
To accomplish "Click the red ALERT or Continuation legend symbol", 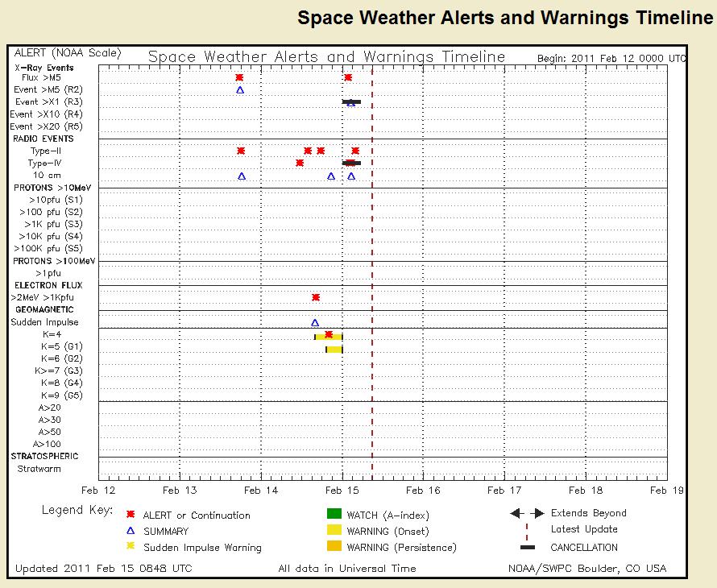I will pos(131,515).
